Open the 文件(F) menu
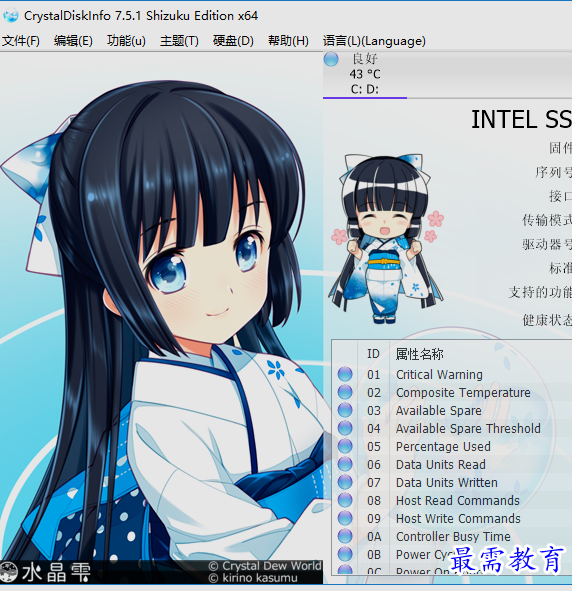This screenshot has height=591, width=572. click(21, 41)
